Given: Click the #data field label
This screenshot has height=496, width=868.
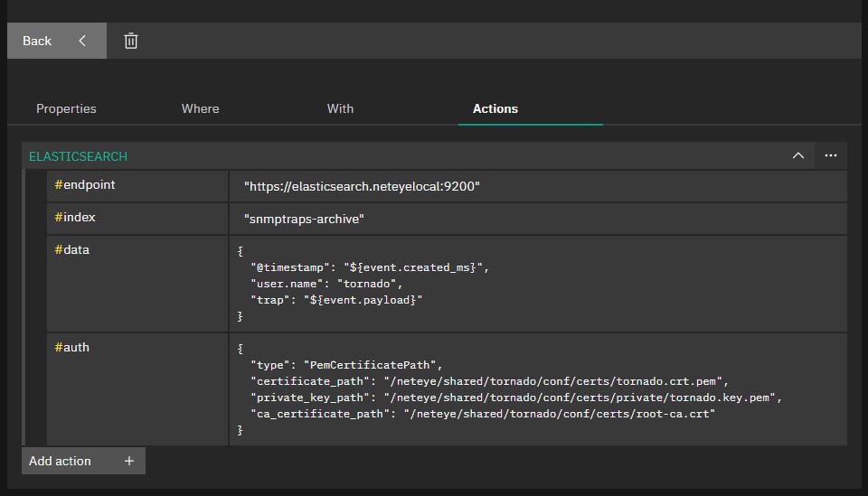Looking at the screenshot, I should (71, 250).
